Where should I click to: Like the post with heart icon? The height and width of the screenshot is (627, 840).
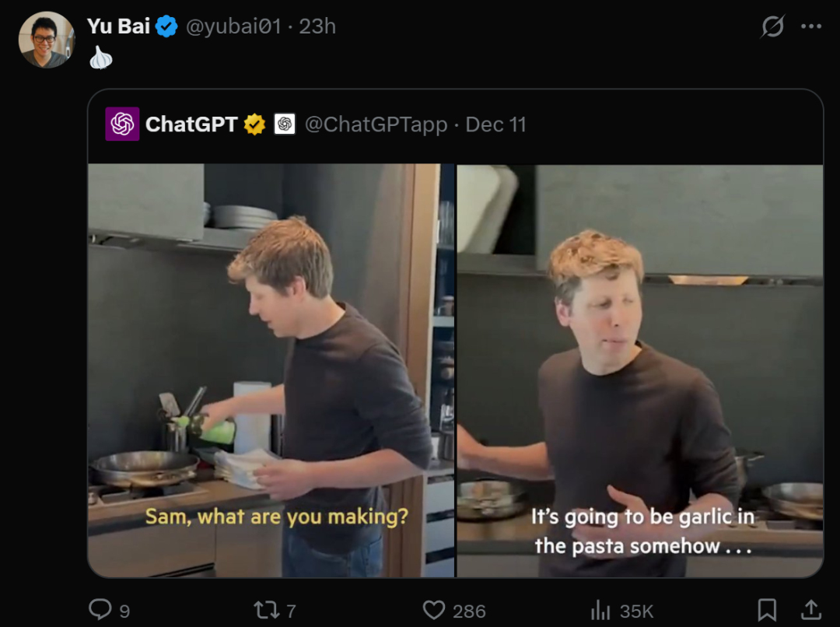(x=434, y=610)
